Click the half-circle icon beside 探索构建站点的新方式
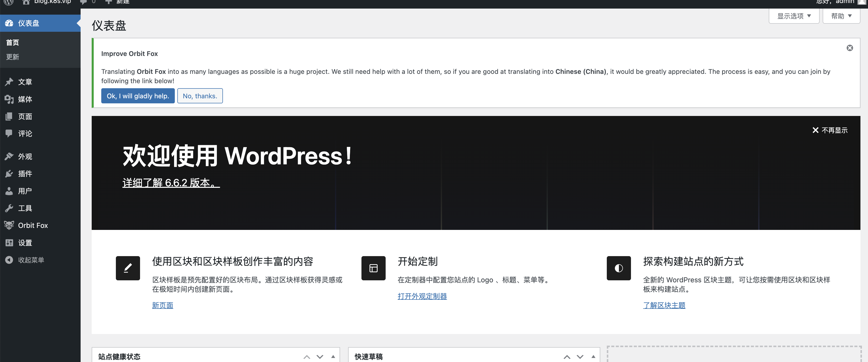 (619, 268)
